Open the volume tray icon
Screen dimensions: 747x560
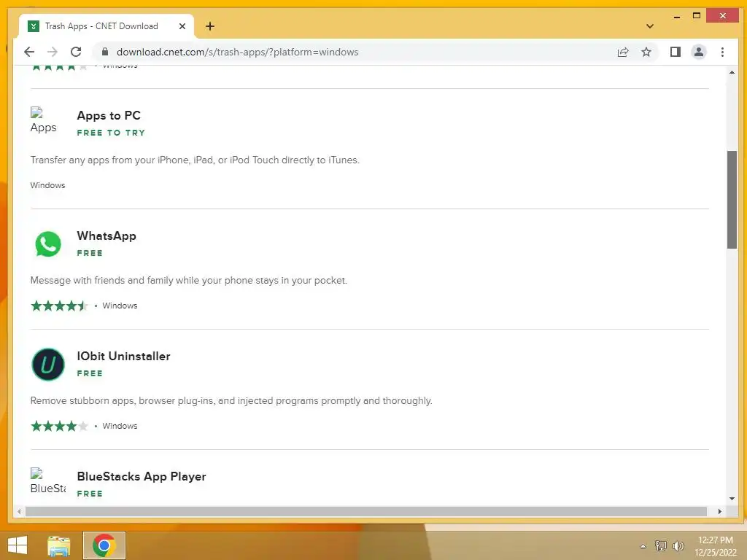click(x=678, y=545)
